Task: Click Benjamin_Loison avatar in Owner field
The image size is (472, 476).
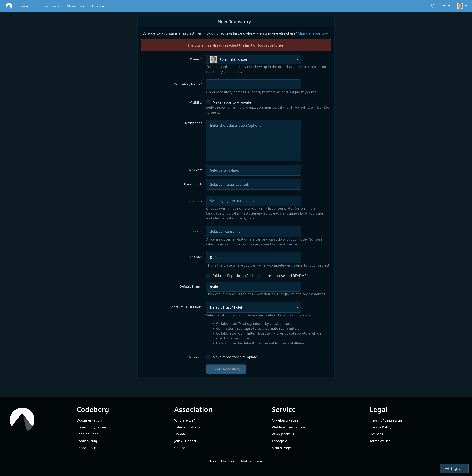Action: tap(213, 60)
